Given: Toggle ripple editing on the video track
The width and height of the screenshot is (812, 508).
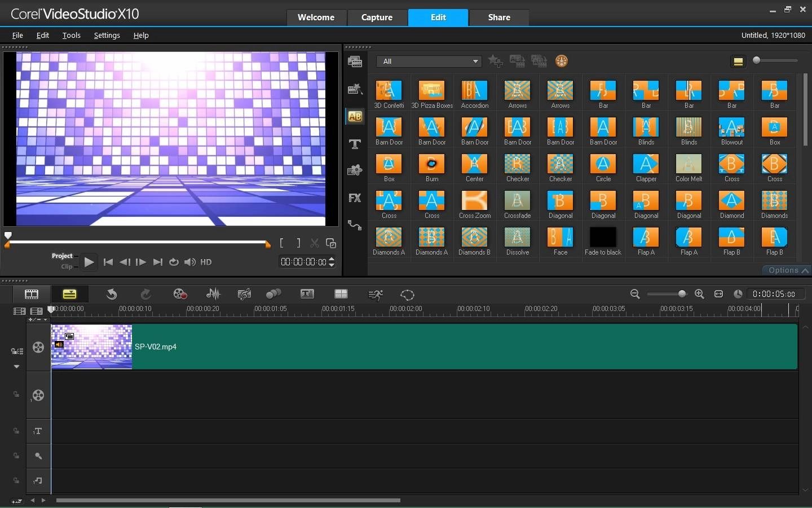Looking at the screenshot, I should point(17,351).
